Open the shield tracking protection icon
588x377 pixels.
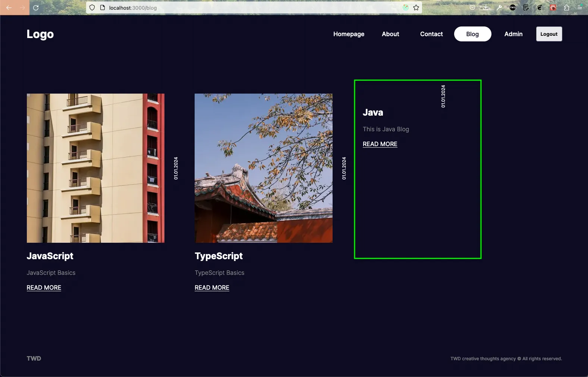92,7
